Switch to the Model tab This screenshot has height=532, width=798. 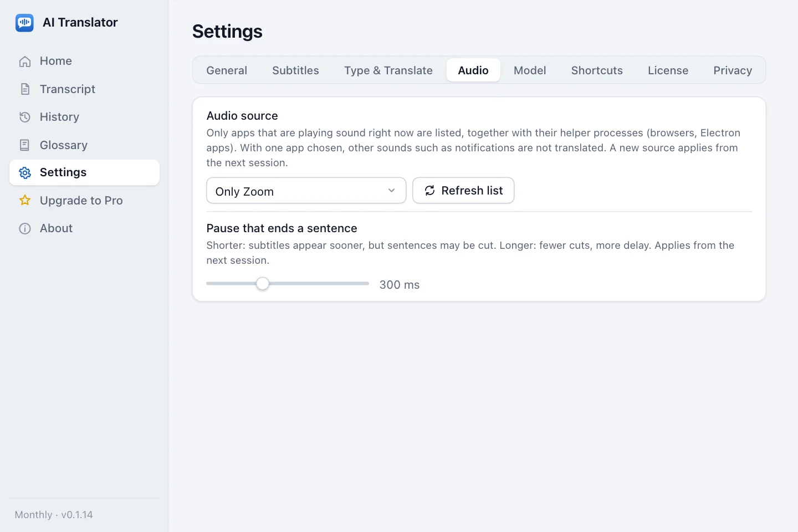point(530,70)
